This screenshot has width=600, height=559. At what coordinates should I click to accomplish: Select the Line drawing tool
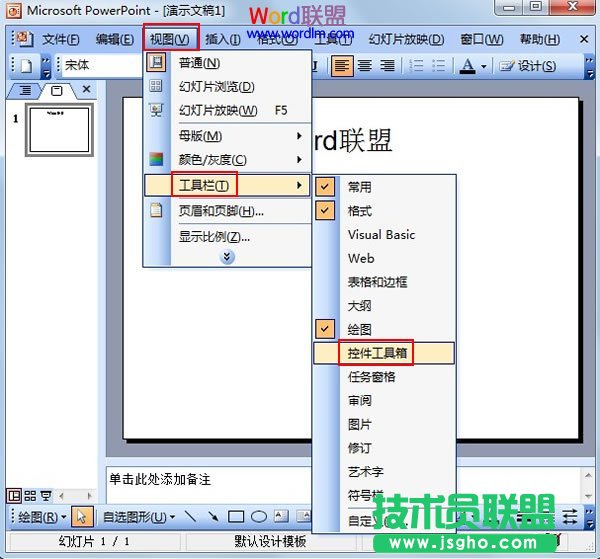190,517
